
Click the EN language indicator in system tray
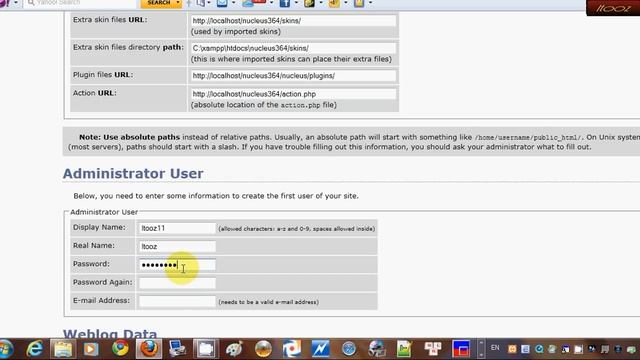[x=495, y=348]
